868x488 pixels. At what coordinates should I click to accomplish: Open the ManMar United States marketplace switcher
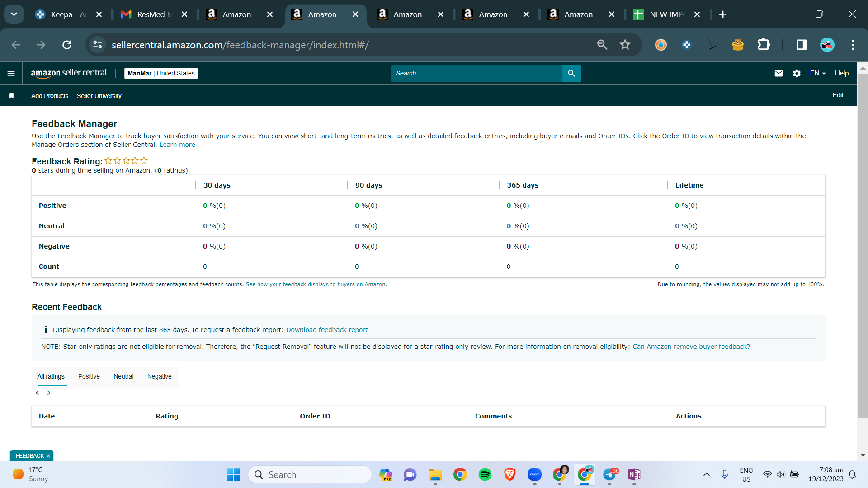click(x=161, y=73)
